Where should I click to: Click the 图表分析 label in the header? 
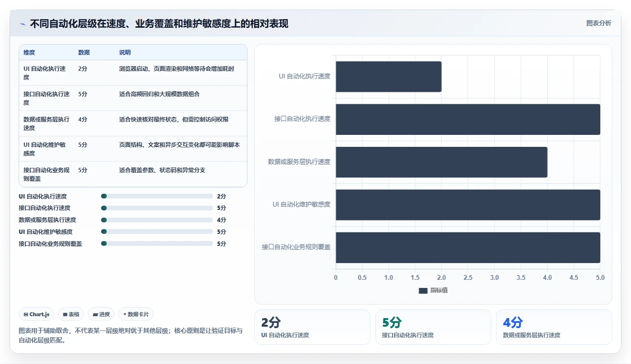(598, 23)
